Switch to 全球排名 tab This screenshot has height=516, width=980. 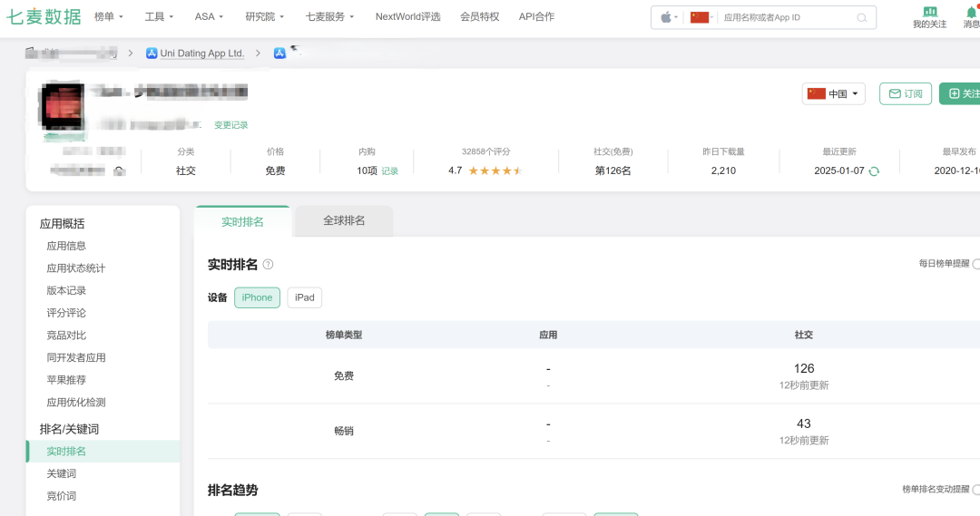[344, 220]
